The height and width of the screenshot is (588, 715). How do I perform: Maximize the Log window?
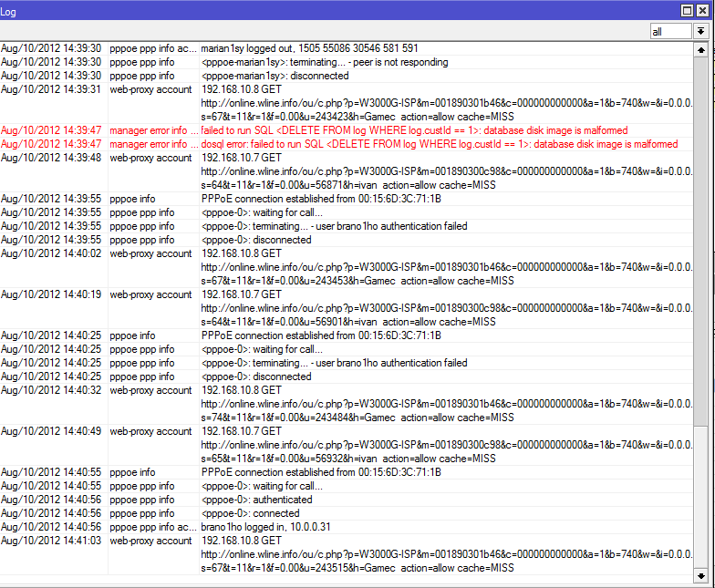coord(687,10)
